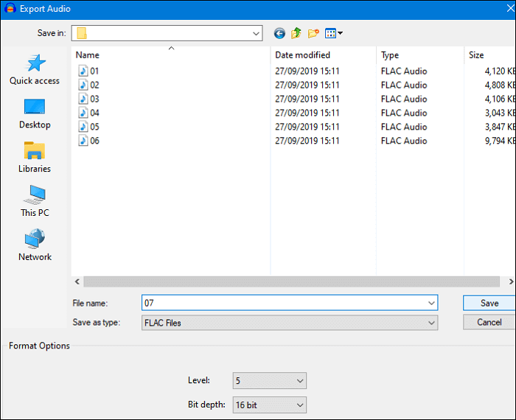The width and height of the screenshot is (516, 420).
Task: Go up one folder level
Action: (296, 33)
